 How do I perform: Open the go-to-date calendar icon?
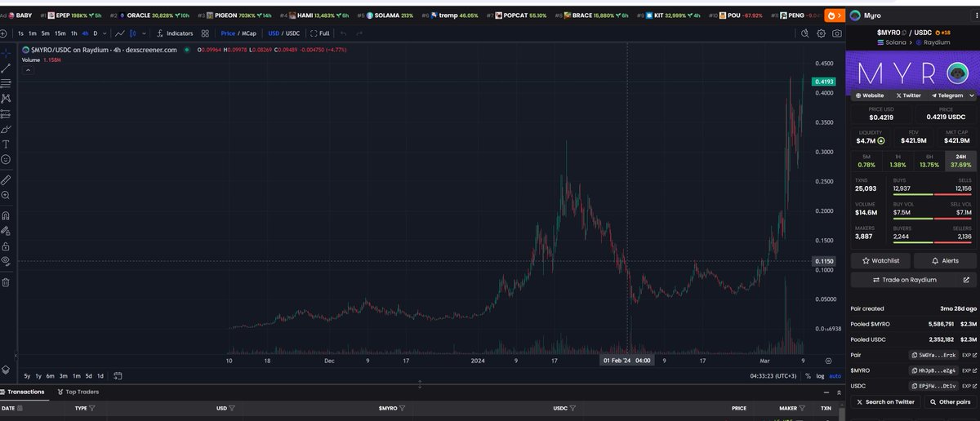pos(118,376)
